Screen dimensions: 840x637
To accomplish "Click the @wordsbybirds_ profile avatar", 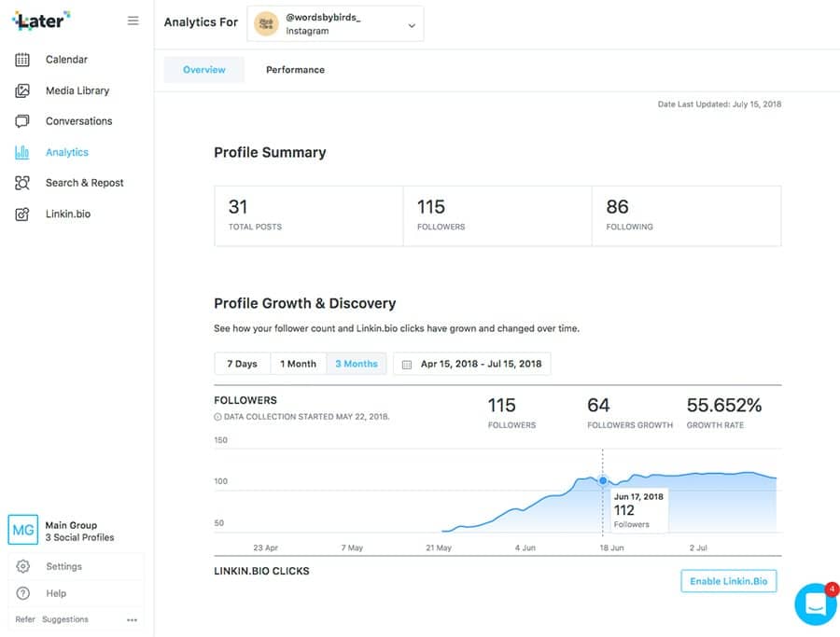I will 266,24.
